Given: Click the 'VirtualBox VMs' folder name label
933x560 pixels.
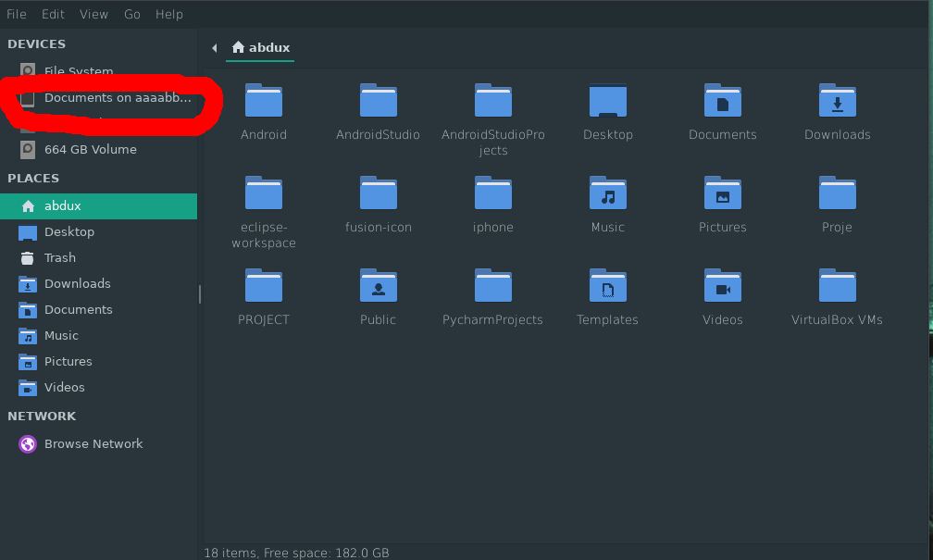Looking at the screenshot, I should click(837, 319).
